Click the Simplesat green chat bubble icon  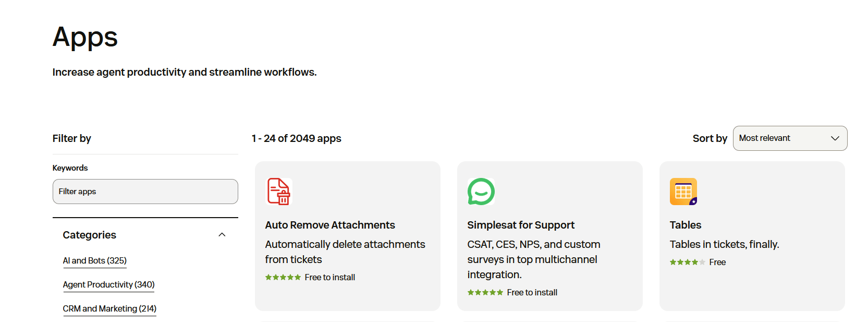click(x=481, y=191)
